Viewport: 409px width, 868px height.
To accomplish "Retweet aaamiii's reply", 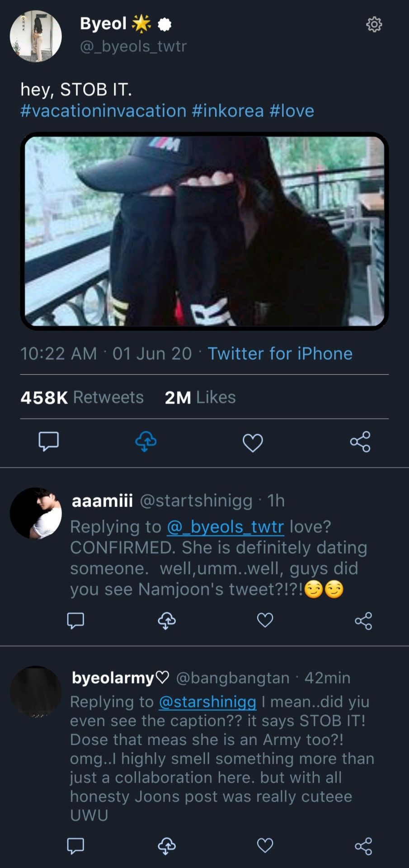I will pos(167,620).
